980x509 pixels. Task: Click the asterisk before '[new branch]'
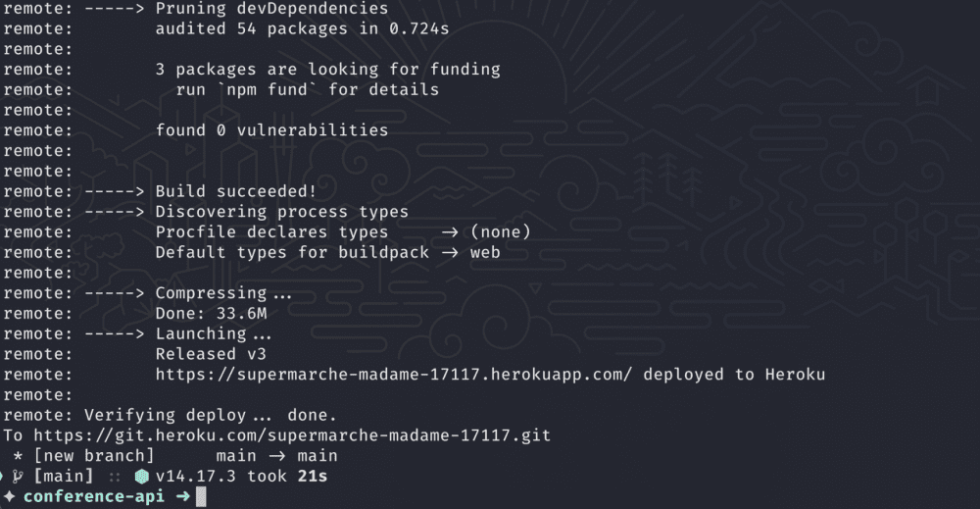[x=19, y=456]
